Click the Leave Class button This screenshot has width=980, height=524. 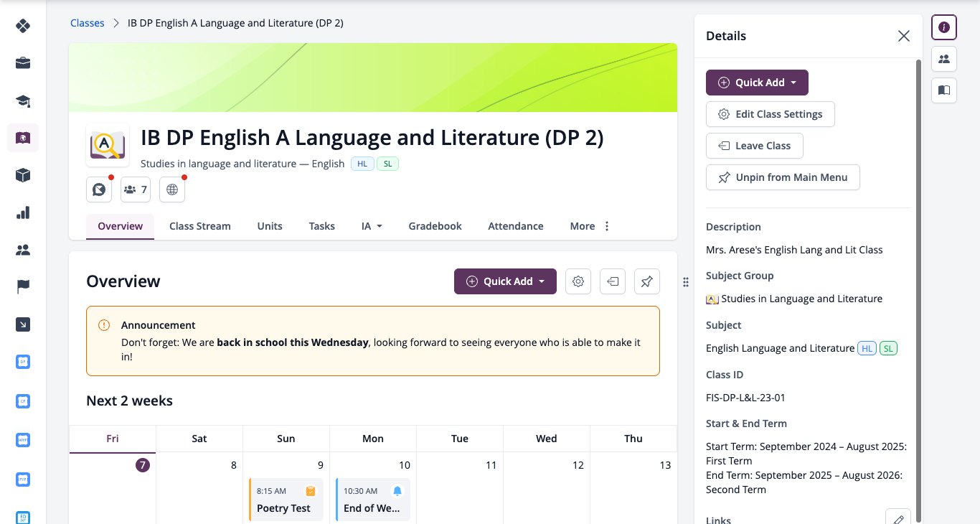coord(755,146)
